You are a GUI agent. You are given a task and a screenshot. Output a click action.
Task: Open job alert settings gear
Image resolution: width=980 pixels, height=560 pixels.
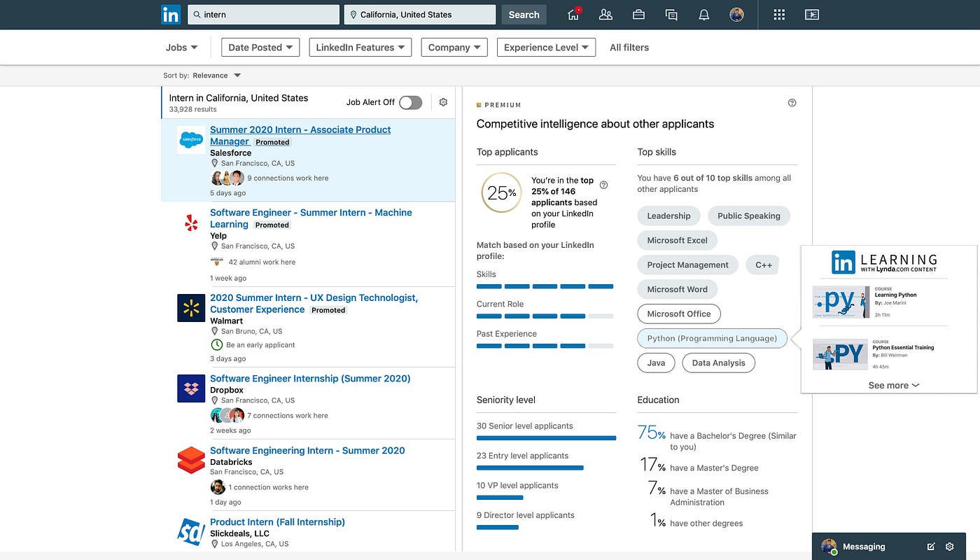[x=443, y=102]
